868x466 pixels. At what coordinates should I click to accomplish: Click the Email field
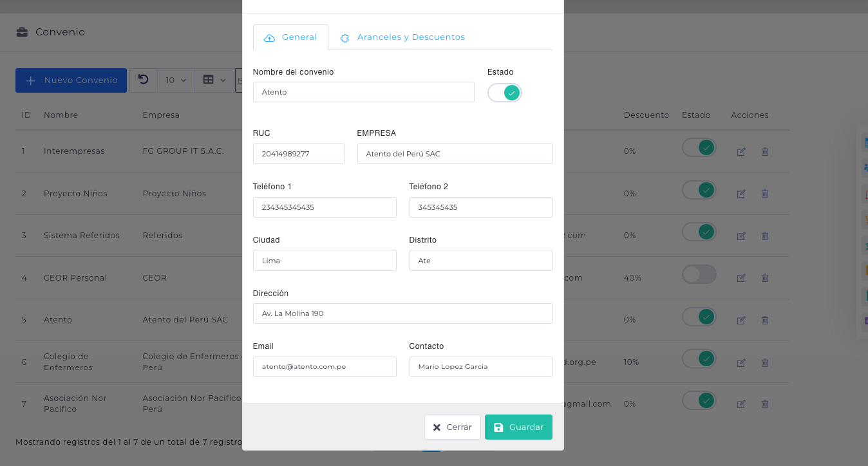pos(325,366)
